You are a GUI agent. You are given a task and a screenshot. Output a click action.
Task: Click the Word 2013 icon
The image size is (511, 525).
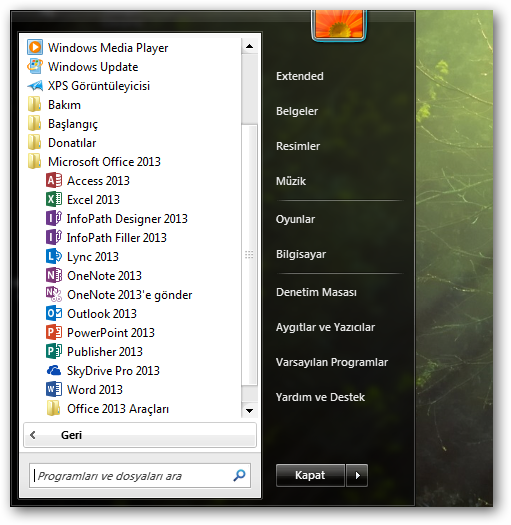54,389
